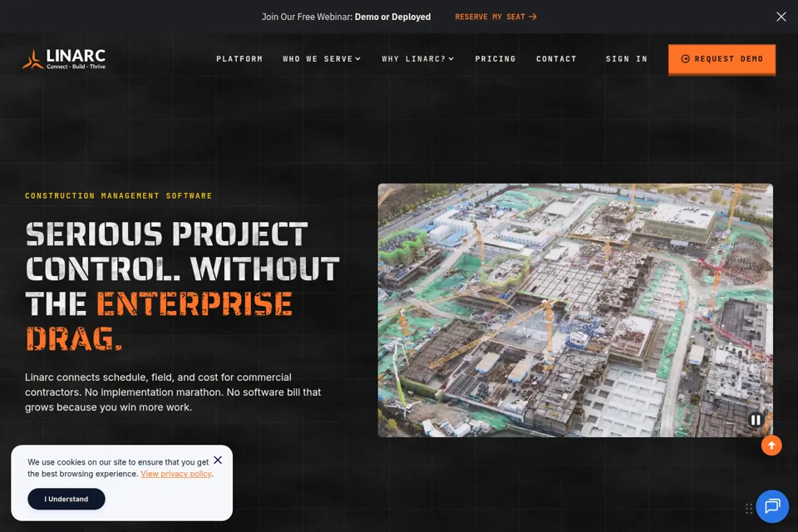
Task: Click Sign In
Action: [x=627, y=59]
